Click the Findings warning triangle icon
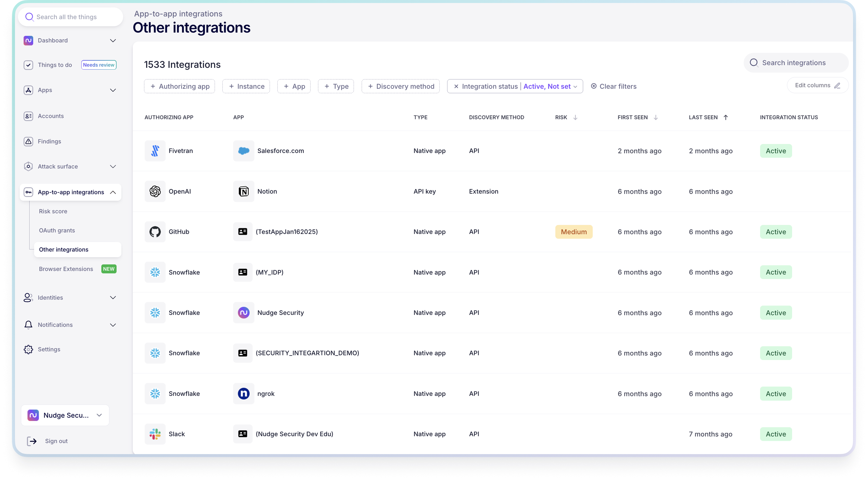 coord(28,142)
